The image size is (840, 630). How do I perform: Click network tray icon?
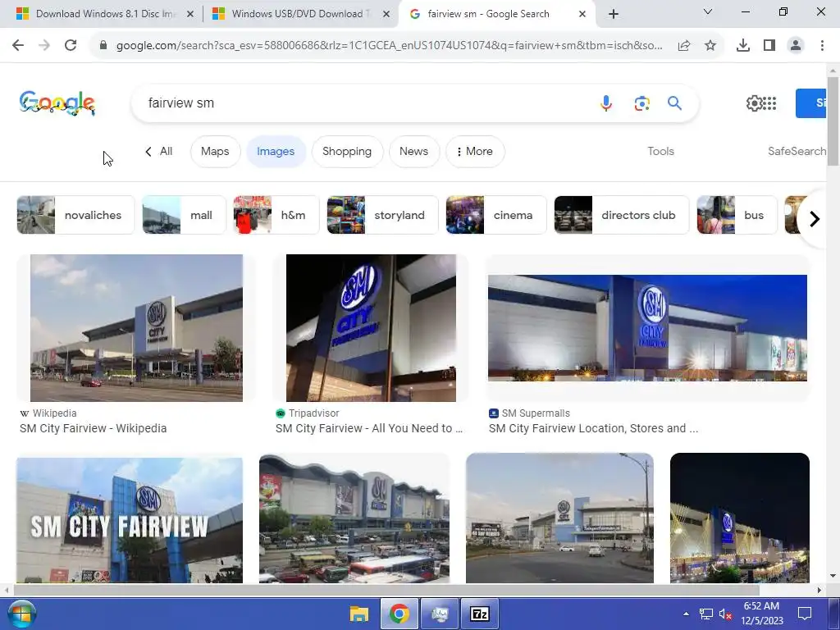[x=706, y=614]
